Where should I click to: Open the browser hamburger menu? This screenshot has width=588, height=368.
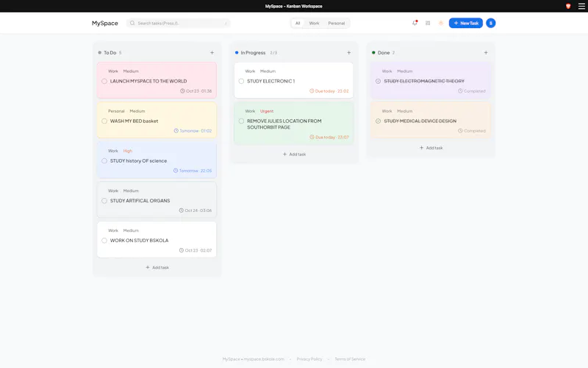pos(581,6)
